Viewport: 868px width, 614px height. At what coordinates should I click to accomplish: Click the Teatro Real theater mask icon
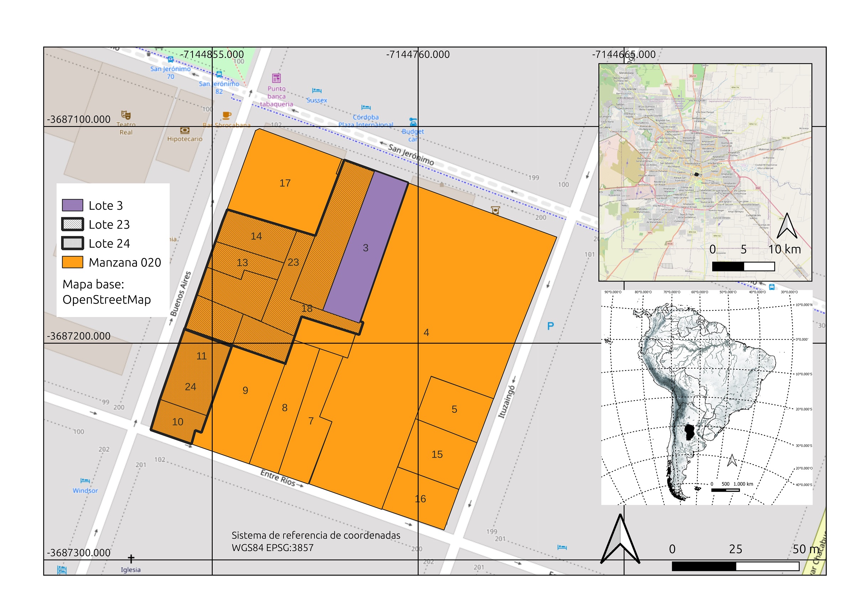click(126, 114)
